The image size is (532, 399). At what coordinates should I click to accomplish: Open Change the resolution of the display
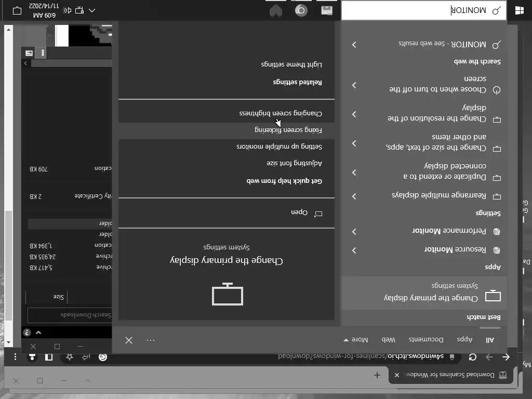(x=437, y=113)
